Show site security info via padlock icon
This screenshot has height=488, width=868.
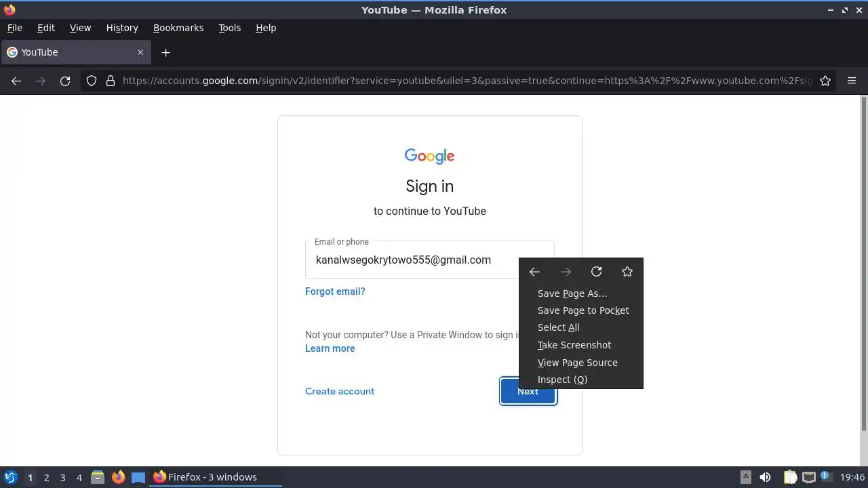coord(111,81)
